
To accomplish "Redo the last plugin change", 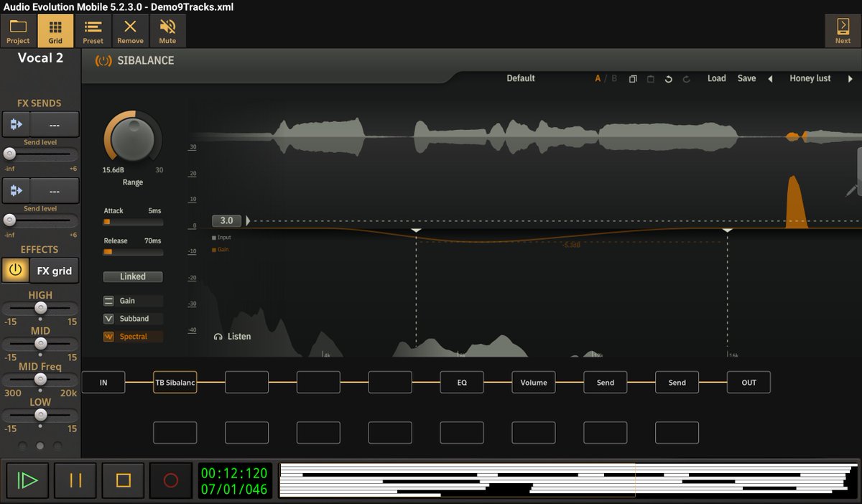I will pos(686,79).
